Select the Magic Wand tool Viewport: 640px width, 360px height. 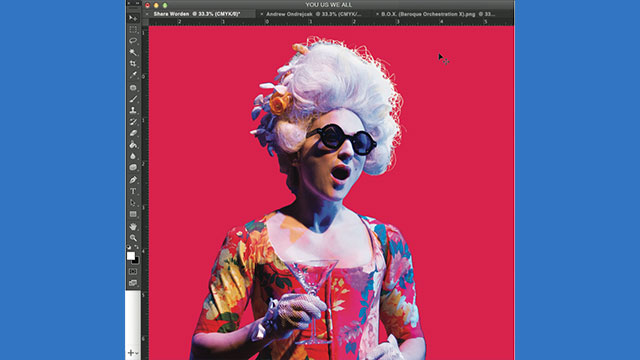pos(133,52)
